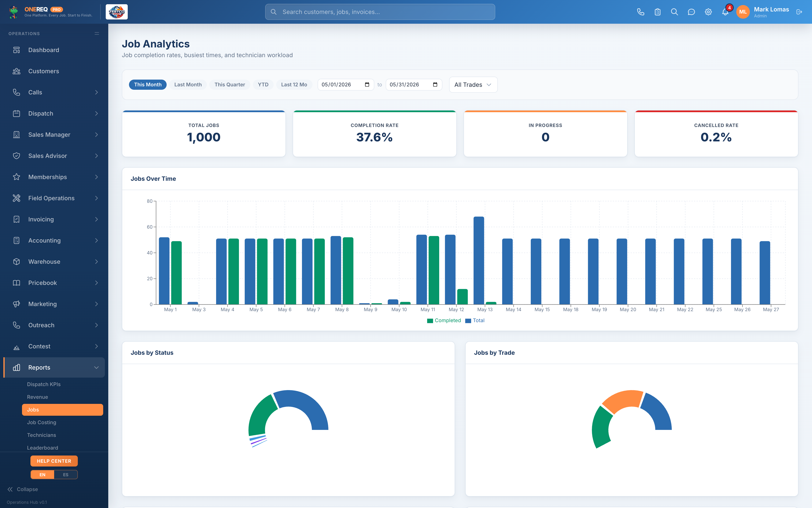The height and width of the screenshot is (508, 812).
Task: Click the header magnifier search icon
Action: click(x=674, y=12)
